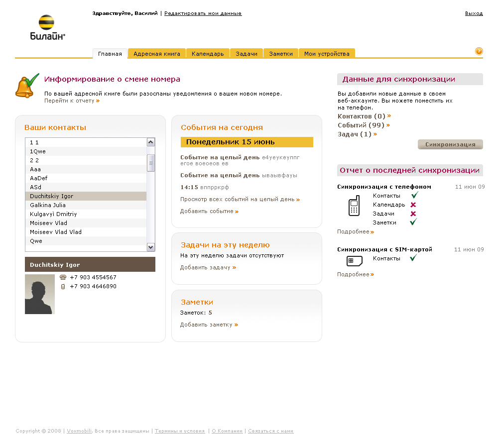
Task: Select Duchitskiy Igor in contacts list
Action: (86, 196)
